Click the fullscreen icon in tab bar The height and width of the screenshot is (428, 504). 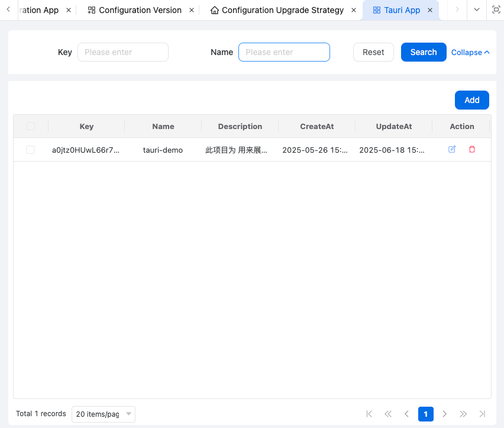coord(496,10)
